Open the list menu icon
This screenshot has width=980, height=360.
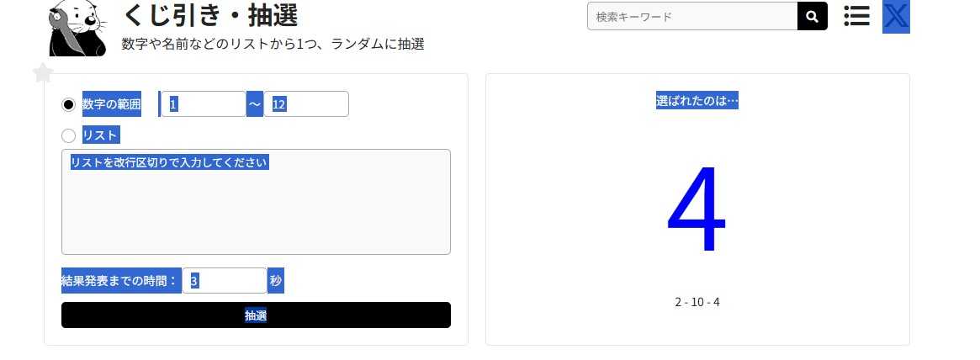[x=856, y=16]
